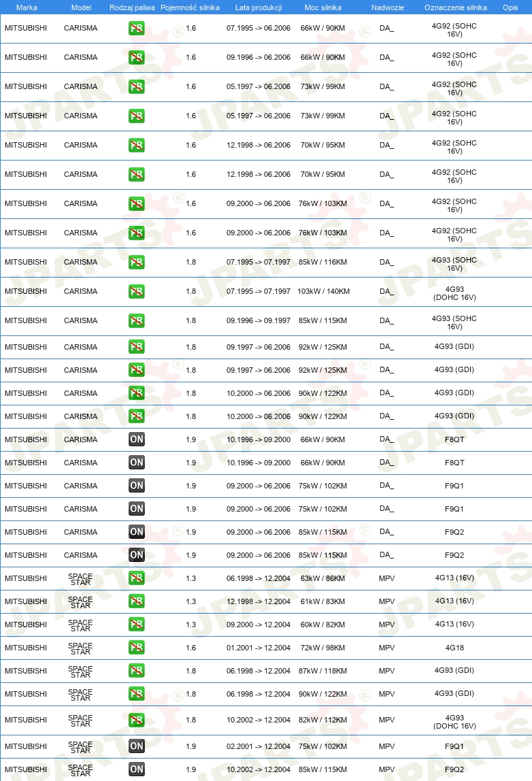Click the 1.6 capacity cell in the Space Star row

click(x=190, y=648)
